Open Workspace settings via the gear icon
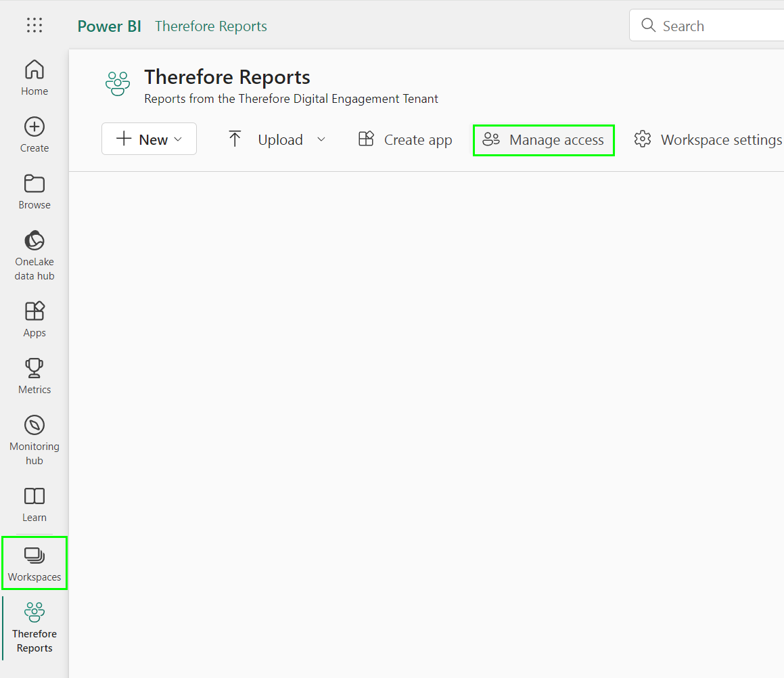The height and width of the screenshot is (678, 784). click(642, 139)
